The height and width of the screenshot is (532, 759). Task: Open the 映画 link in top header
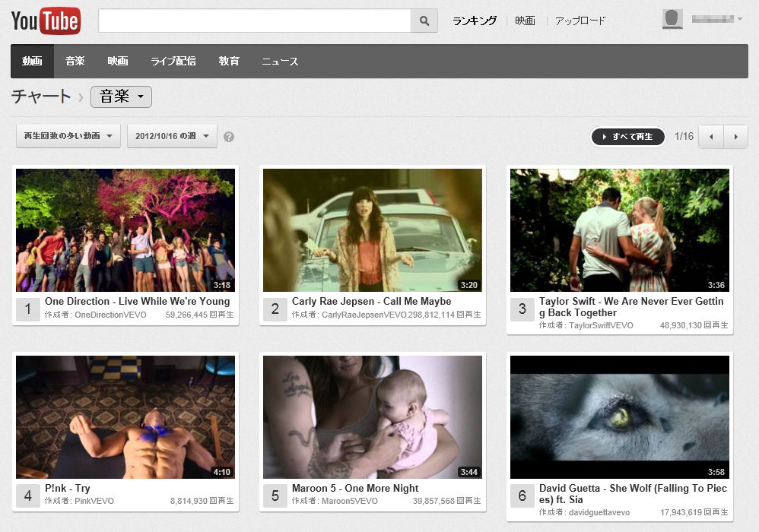point(526,21)
